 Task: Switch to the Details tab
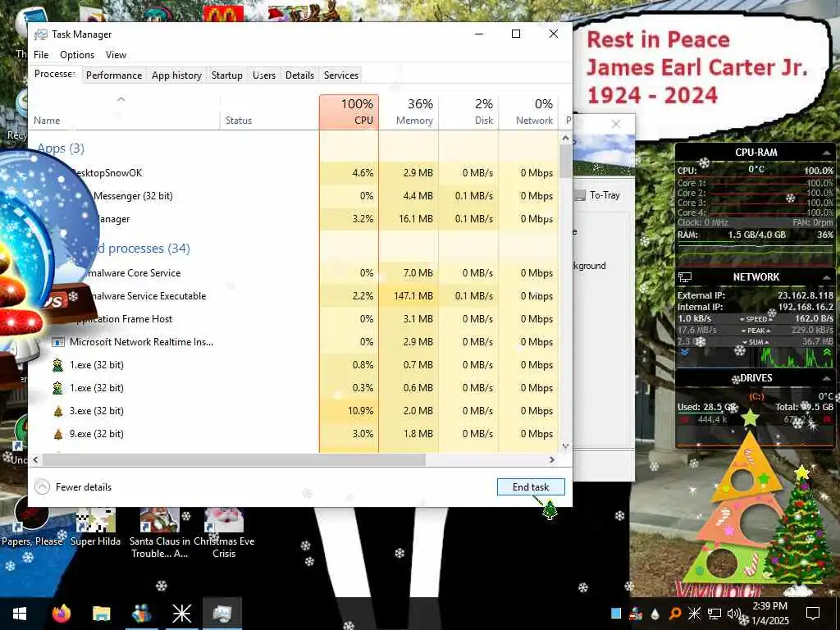click(299, 75)
